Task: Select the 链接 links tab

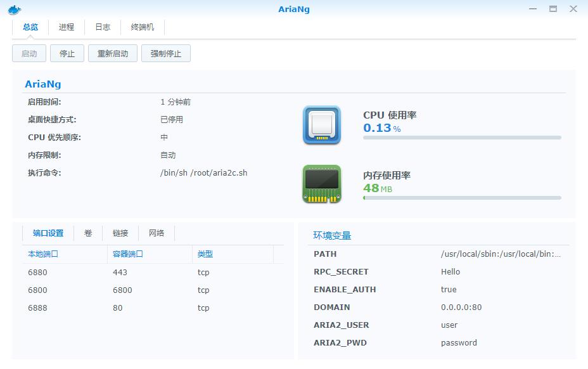Action: (120, 233)
